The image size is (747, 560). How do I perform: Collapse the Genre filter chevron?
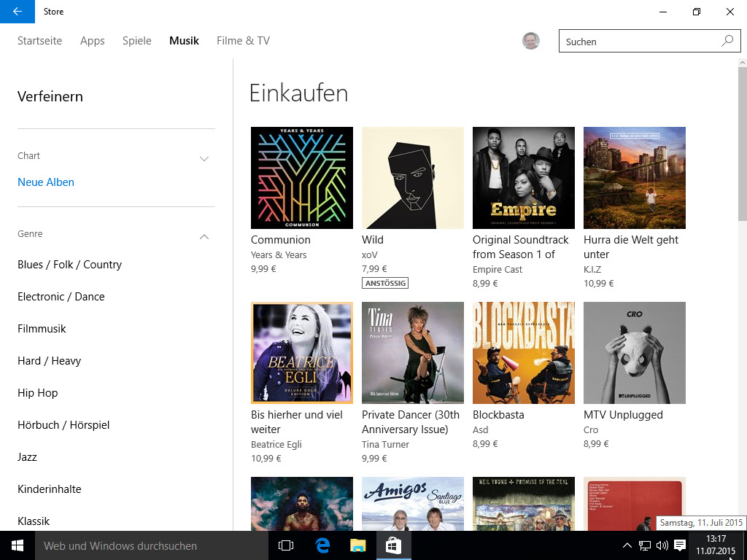[204, 237]
